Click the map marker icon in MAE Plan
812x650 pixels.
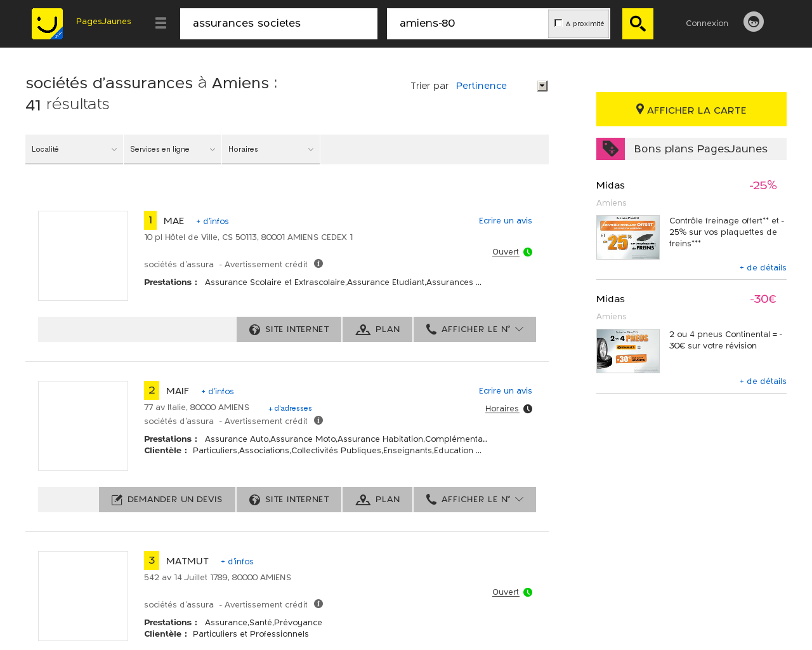pyautogui.click(x=363, y=329)
